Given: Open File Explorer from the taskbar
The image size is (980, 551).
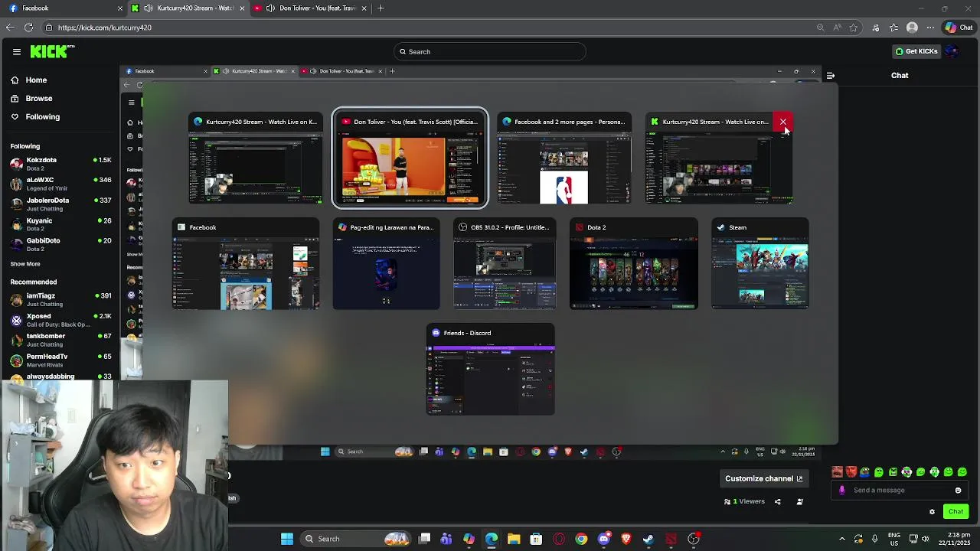Looking at the screenshot, I should [x=514, y=539].
